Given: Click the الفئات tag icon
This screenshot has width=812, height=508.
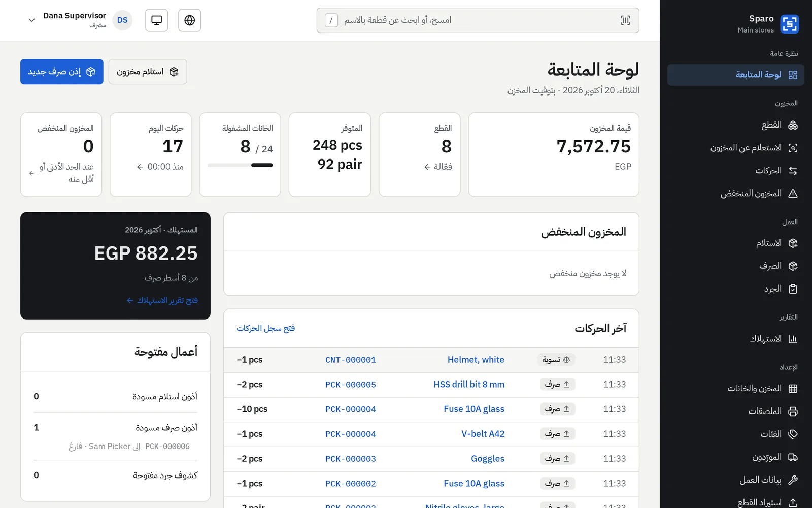Looking at the screenshot, I should [793, 434].
